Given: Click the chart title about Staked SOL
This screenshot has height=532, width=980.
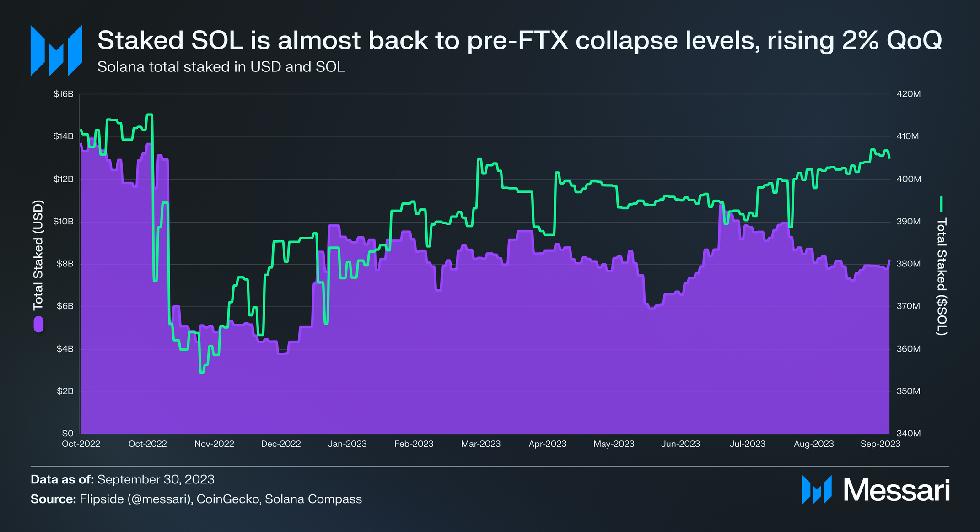Looking at the screenshot, I should click(520, 40).
